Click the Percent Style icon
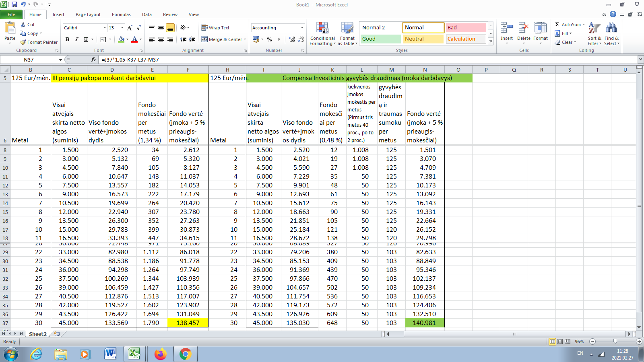The image size is (644, 362). point(269,39)
